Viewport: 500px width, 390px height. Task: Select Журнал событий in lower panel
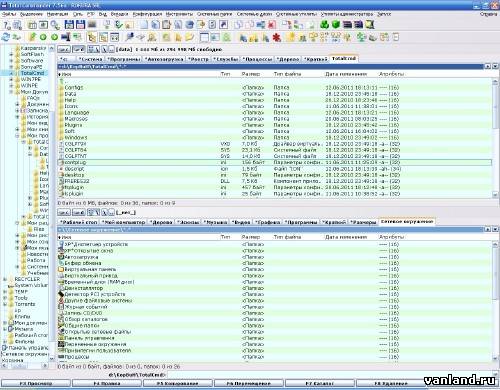point(275,307)
